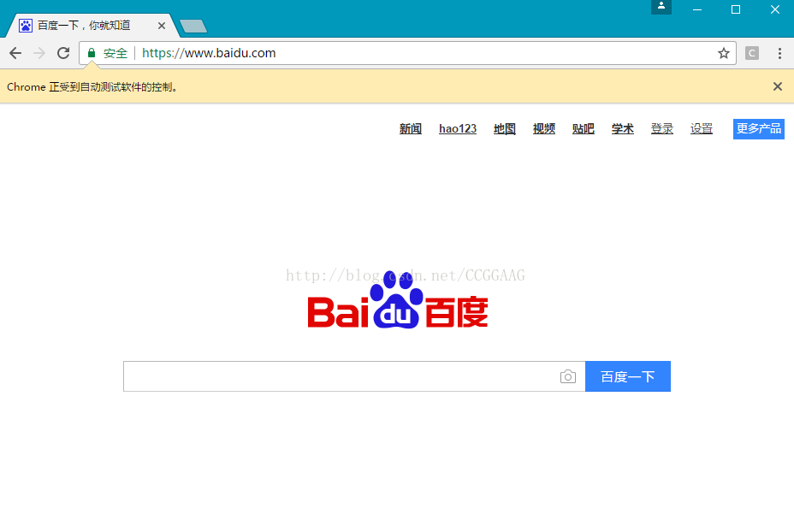Dismiss the automated test software notification
Screen dimensions: 794x532
click(x=778, y=86)
